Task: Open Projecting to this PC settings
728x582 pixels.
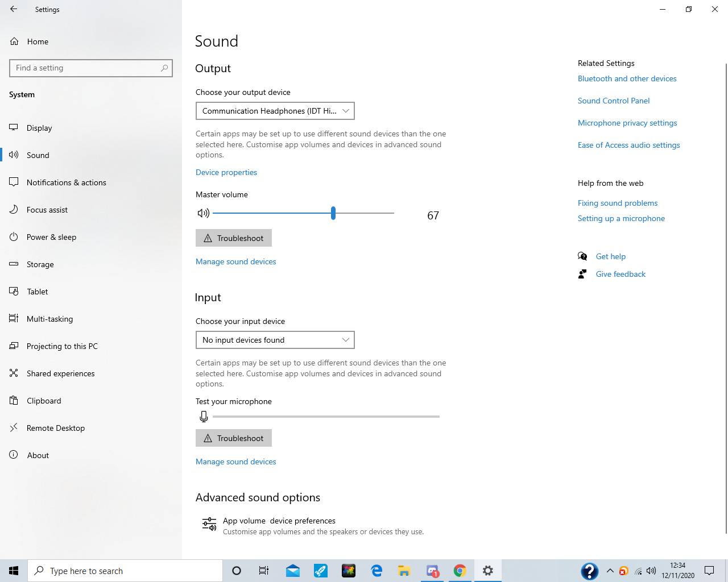Action: click(91, 346)
